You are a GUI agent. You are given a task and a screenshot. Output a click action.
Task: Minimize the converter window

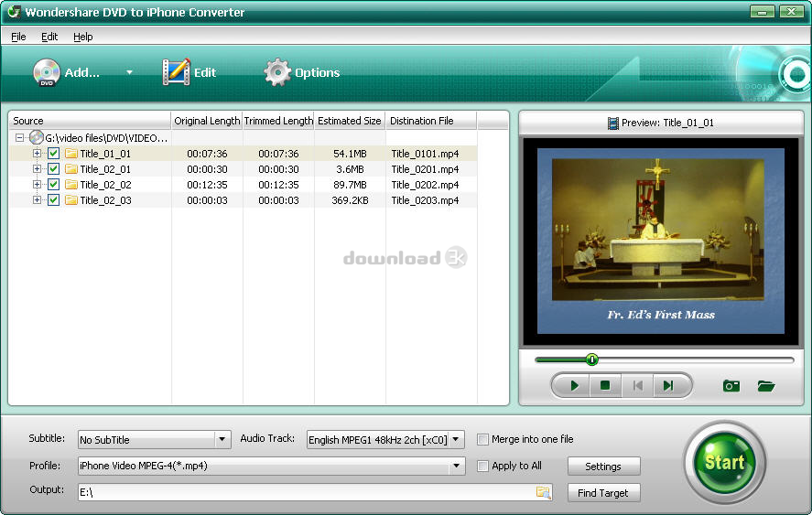click(763, 11)
